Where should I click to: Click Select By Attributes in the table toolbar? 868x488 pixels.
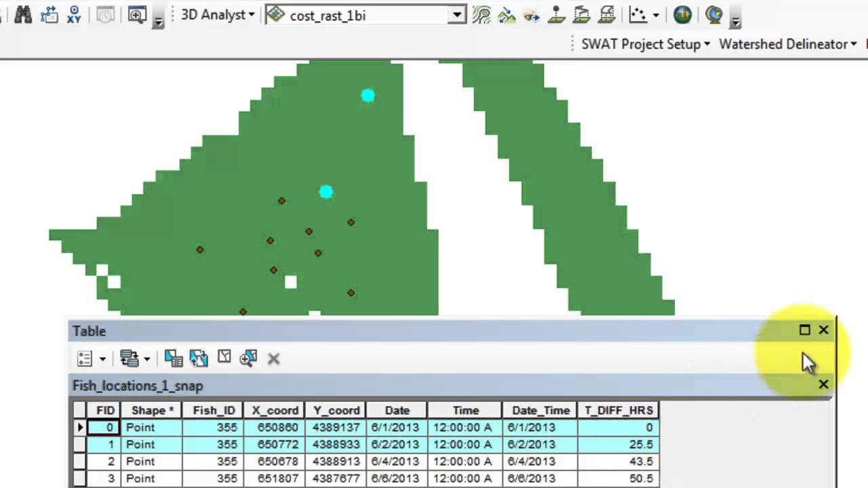[174, 359]
